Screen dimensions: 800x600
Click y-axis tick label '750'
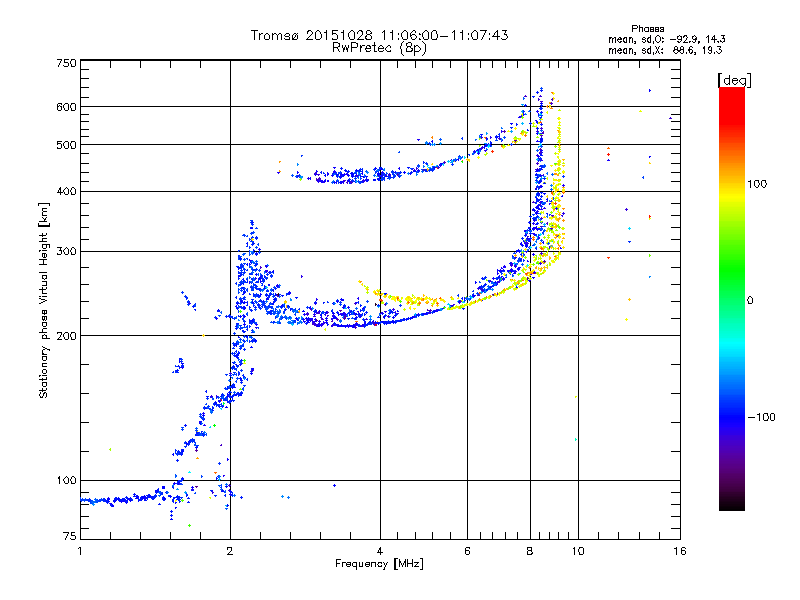[66, 63]
